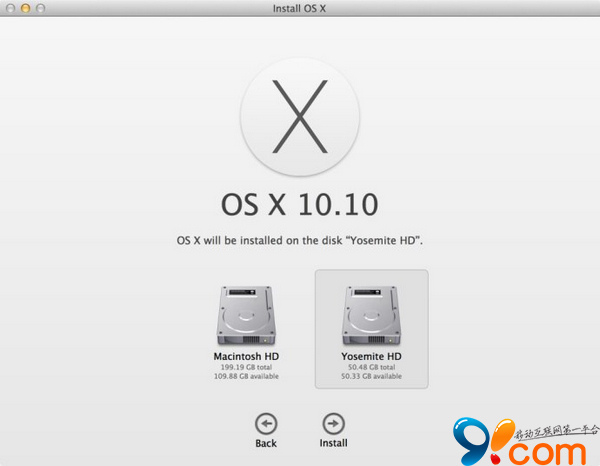The width and height of the screenshot is (600, 466).
Task: Click the OS X logo circle
Action: 300,117
